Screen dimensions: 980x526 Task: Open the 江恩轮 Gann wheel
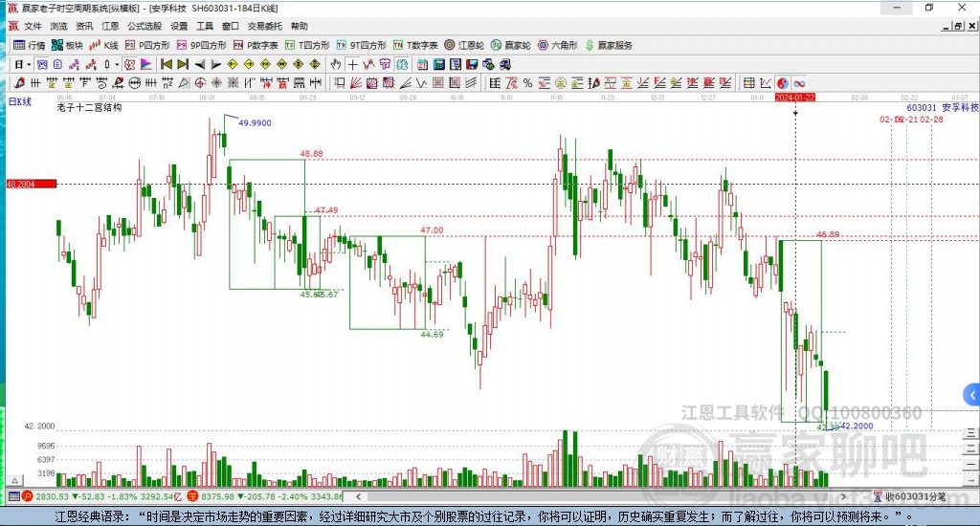click(x=464, y=45)
